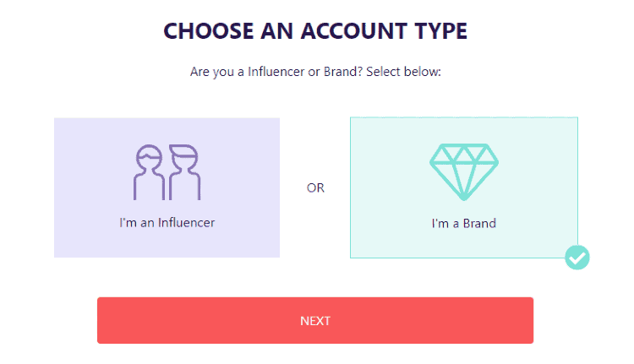Toggle the Brand selection checkmark circle
The width and height of the screenshot is (634, 364).
(577, 258)
